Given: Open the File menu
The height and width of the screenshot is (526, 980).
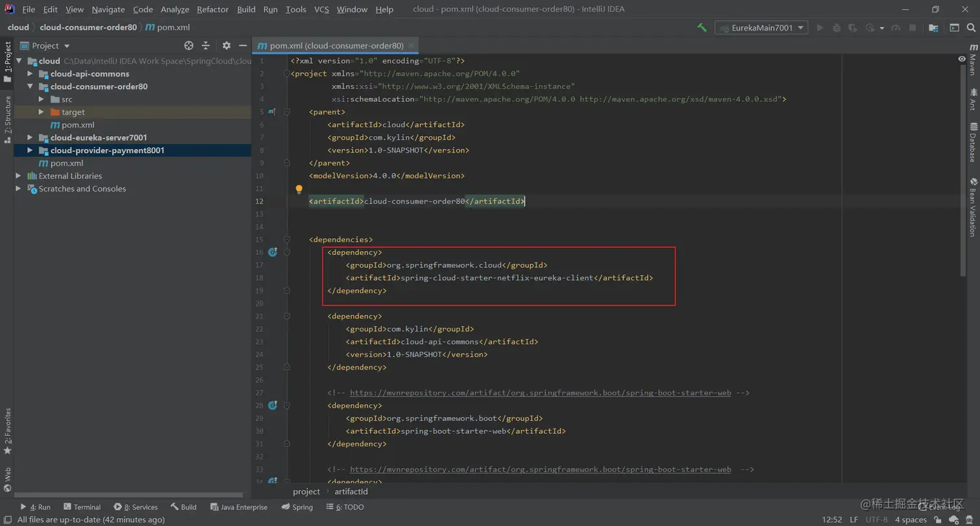Looking at the screenshot, I should pyautogui.click(x=29, y=9).
